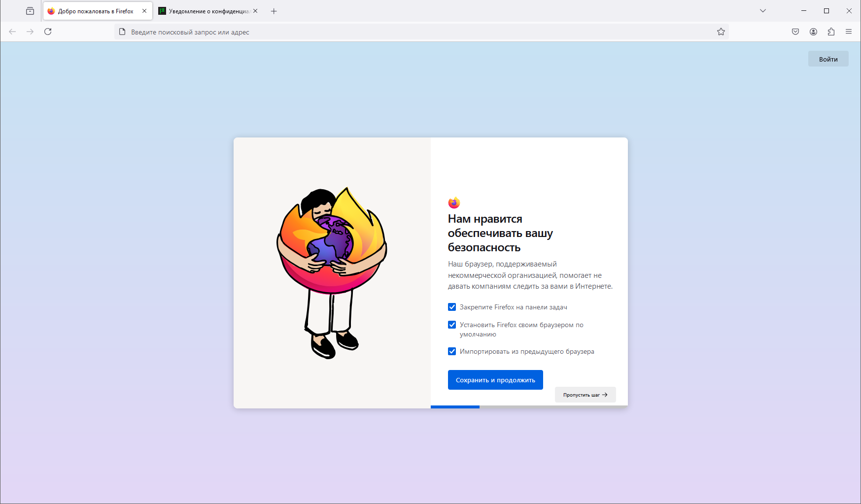Click the blue onboarding progress bar
Viewport: 861px width, 504px height.
pos(455,407)
